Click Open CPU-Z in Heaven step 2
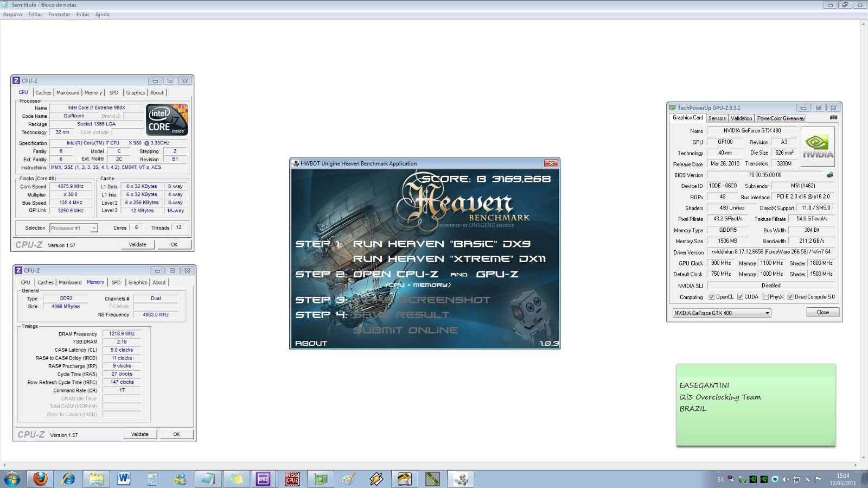The height and width of the screenshot is (488, 868). pyautogui.click(x=396, y=274)
